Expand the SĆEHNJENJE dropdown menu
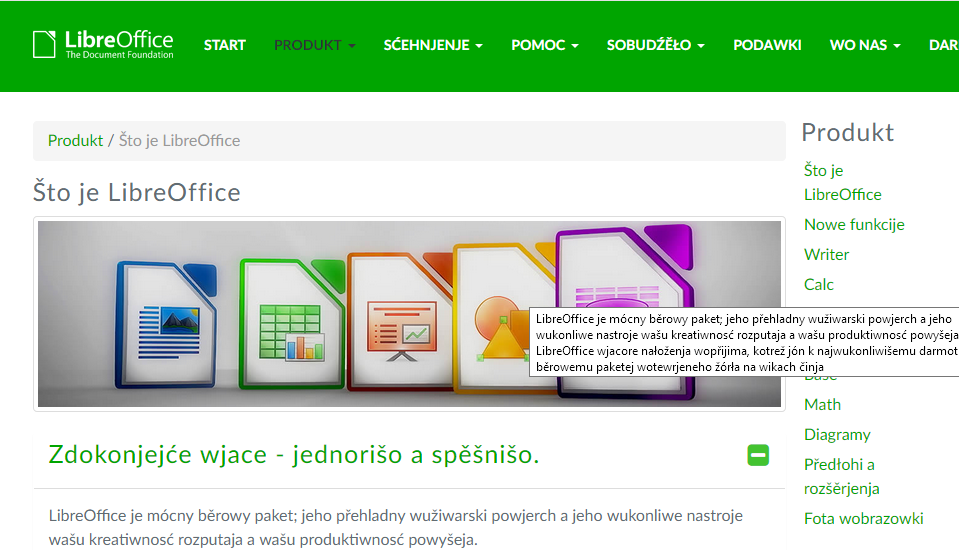This screenshot has height=550, width=959. point(433,45)
